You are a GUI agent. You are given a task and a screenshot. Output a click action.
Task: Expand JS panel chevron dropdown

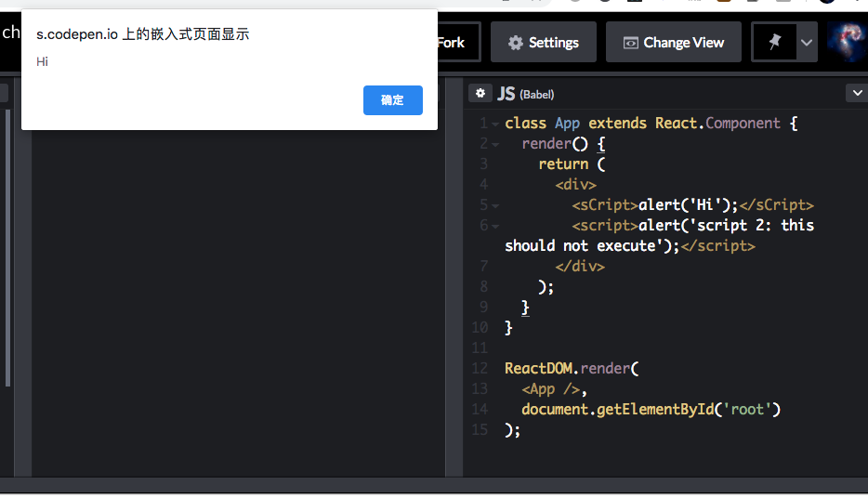[857, 93]
